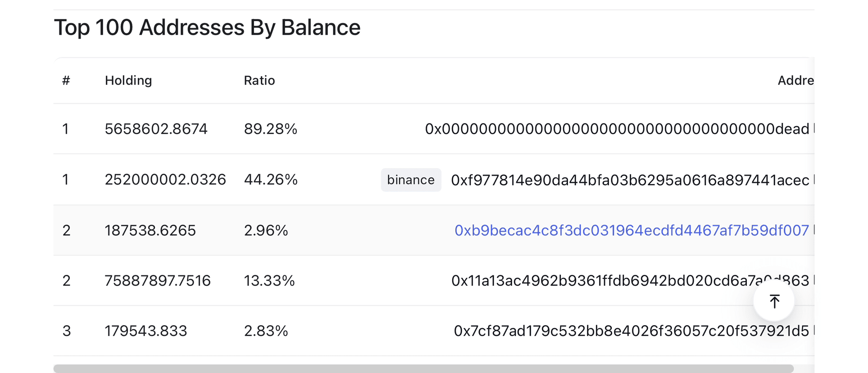Select holding value 187538.6265
This screenshot has width=868, height=373.
150,230
